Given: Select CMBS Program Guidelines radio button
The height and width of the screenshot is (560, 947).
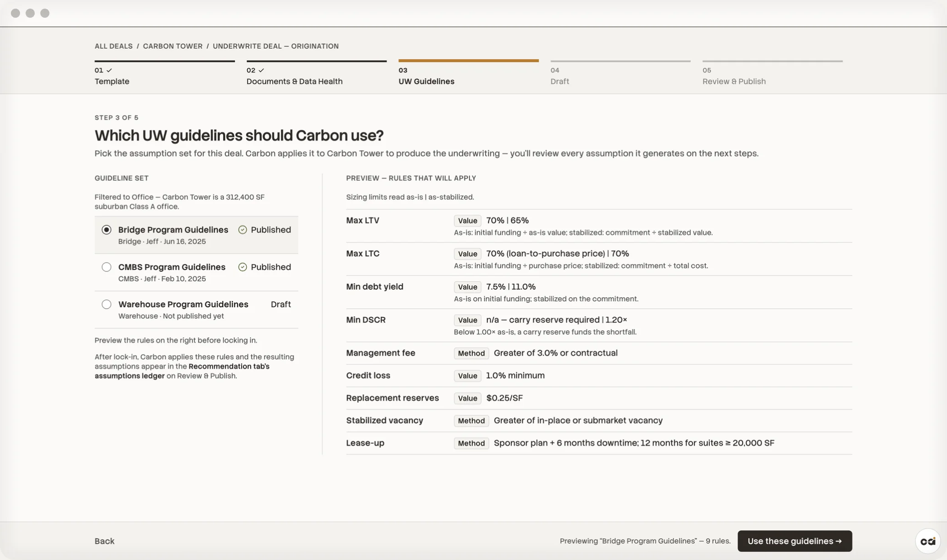Looking at the screenshot, I should 107,267.
